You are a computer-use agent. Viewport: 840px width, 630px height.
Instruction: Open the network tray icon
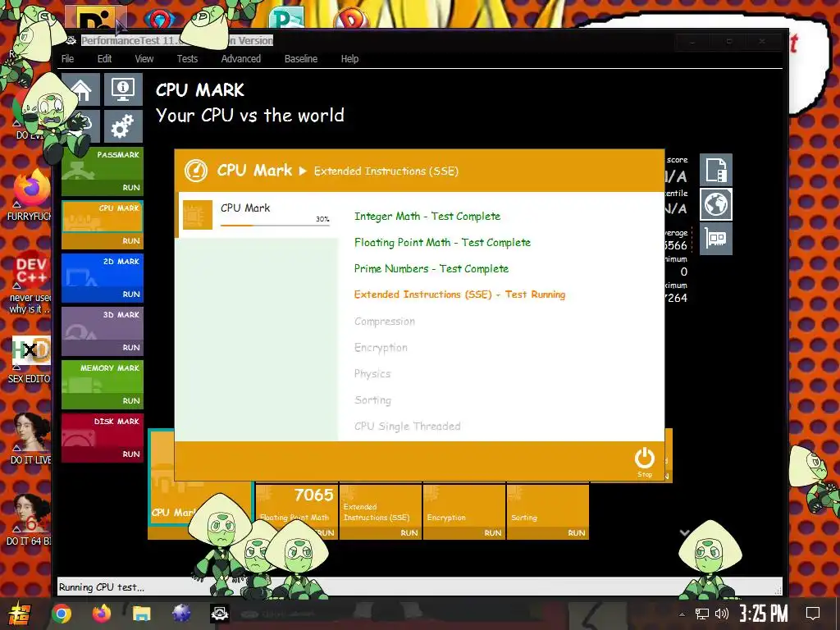(x=702, y=614)
